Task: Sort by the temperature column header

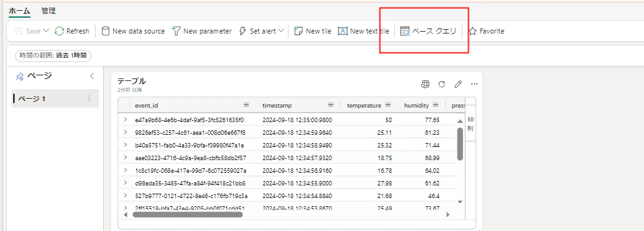Action: 364,106
